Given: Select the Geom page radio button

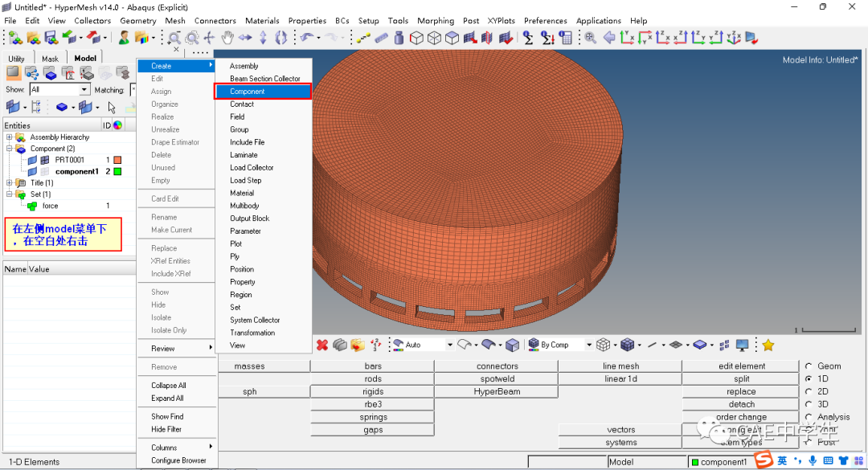Looking at the screenshot, I should pyautogui.click(x=809, y=366).
